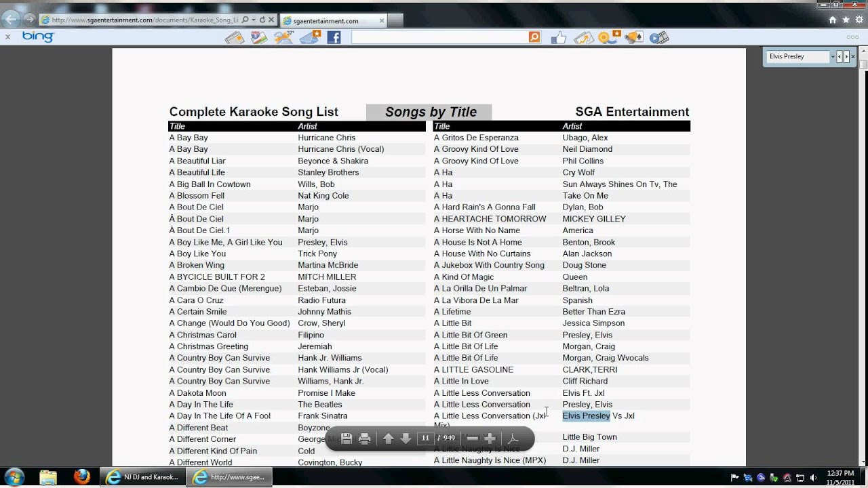Screen dimensions: 868x488
Task: Open the Bing toolbar mail icon
Action: click(311, 38)
